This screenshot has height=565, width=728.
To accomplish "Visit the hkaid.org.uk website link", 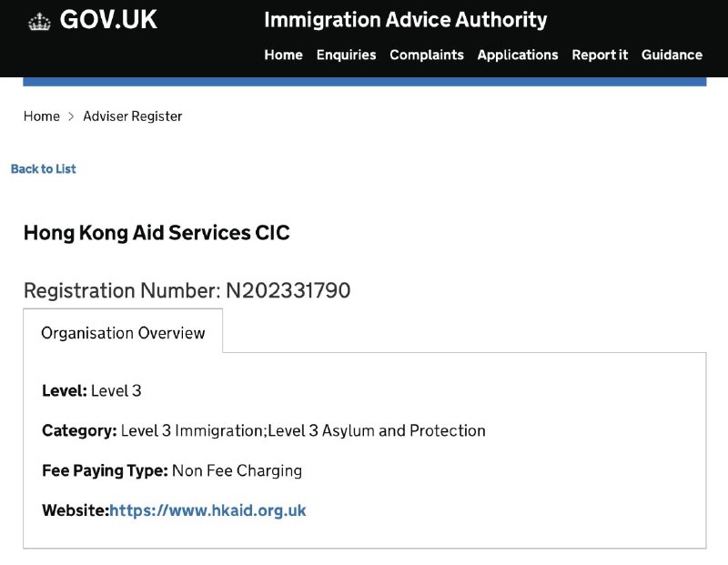I will coord(207,510).
